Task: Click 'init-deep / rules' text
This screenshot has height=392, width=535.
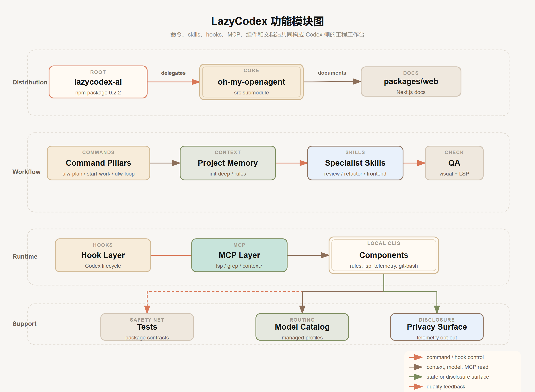Action: (228, 174)
